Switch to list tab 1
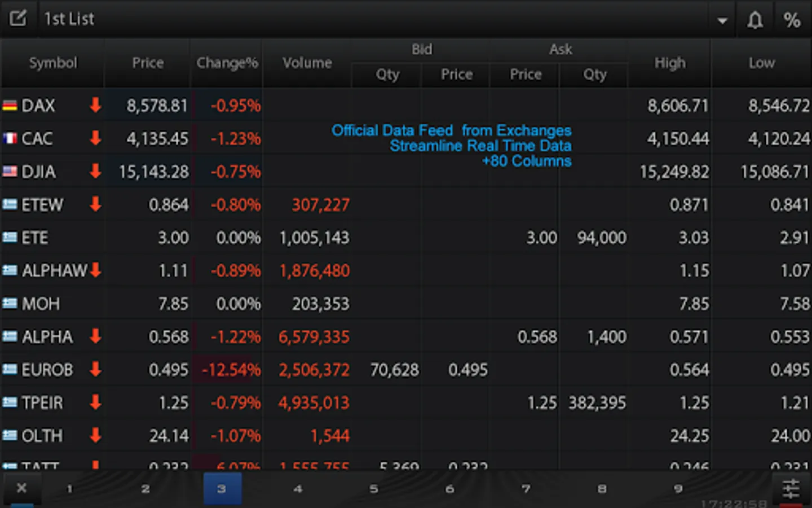Viewport: 812px width, 508px height. point(69,489)
